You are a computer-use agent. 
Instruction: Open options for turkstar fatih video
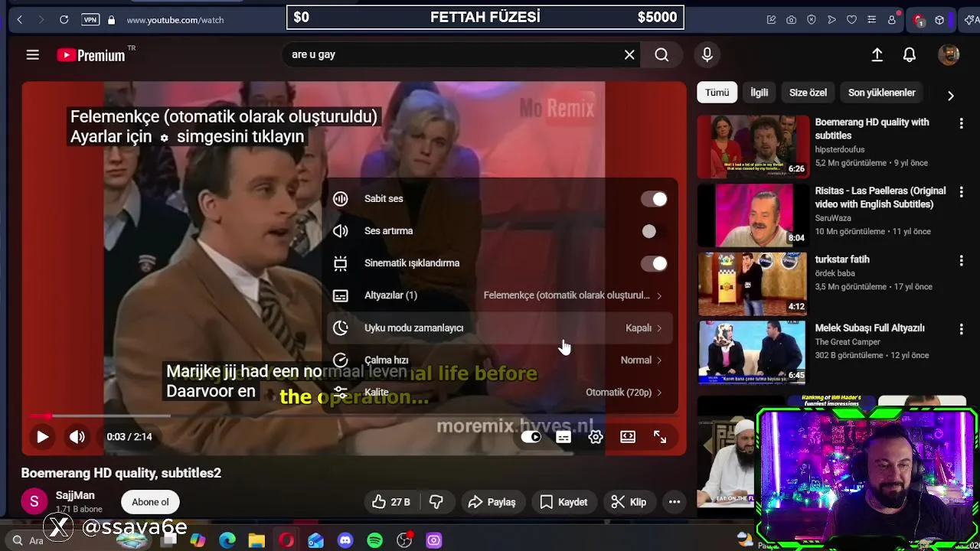tap(961, 260)
